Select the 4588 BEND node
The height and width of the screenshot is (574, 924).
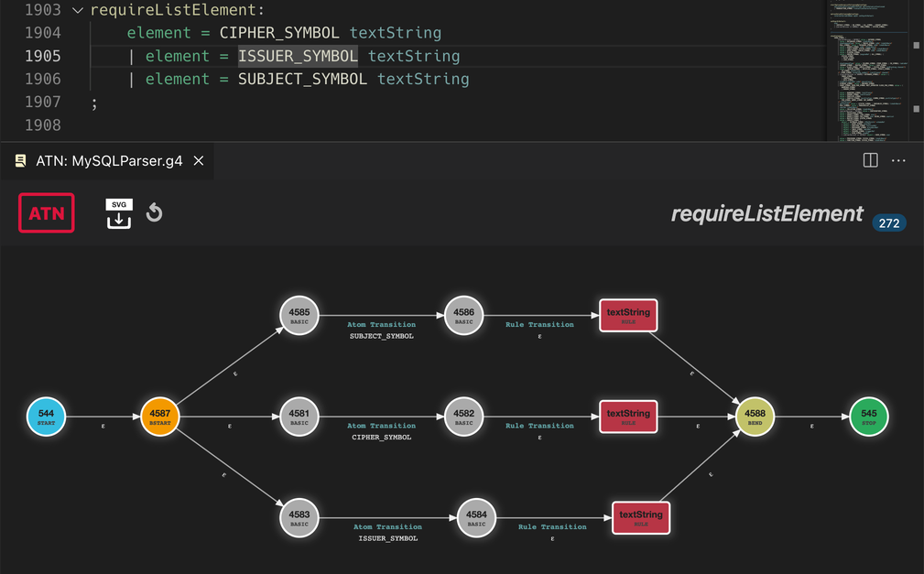(755, 417)
